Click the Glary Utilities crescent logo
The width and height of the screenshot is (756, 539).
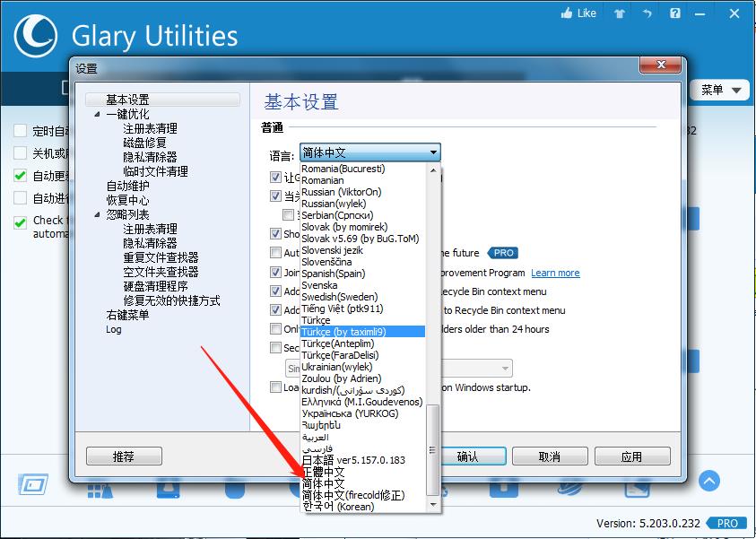(35, 36)
